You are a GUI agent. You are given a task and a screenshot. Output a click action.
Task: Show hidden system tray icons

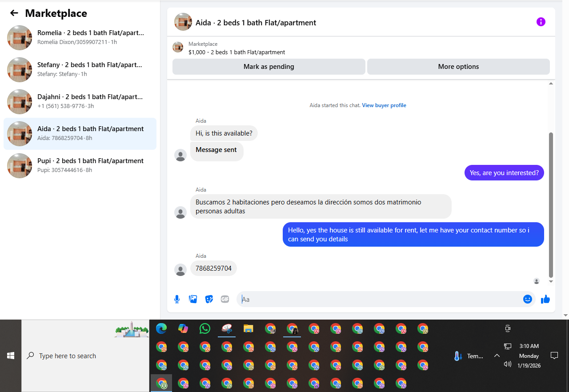(x=497, y=356)
